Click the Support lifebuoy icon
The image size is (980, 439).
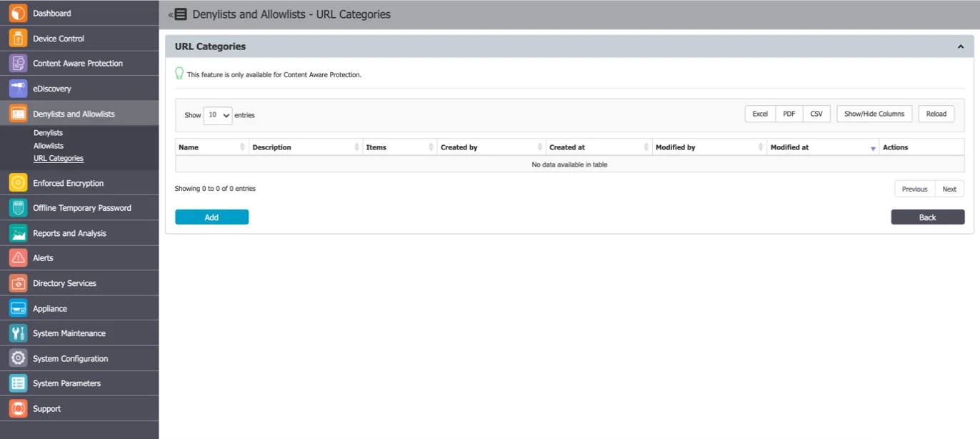[x=19, y=408]
